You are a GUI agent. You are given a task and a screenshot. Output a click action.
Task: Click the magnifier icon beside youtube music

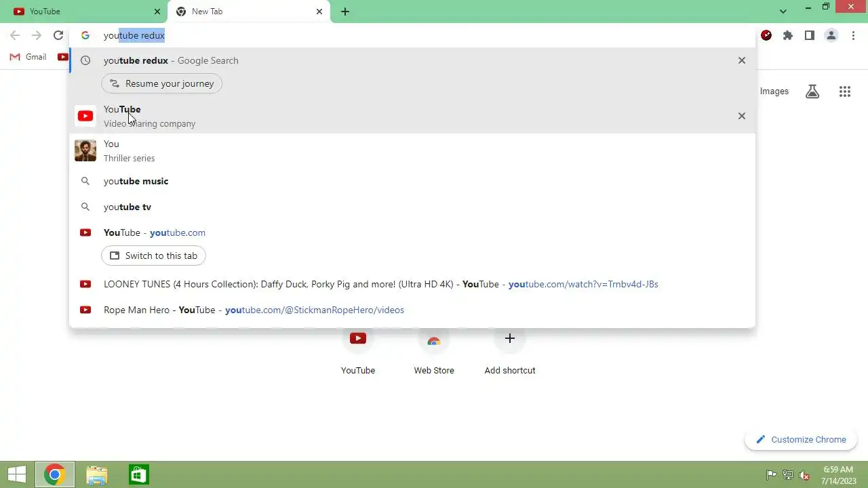[85, 181]
